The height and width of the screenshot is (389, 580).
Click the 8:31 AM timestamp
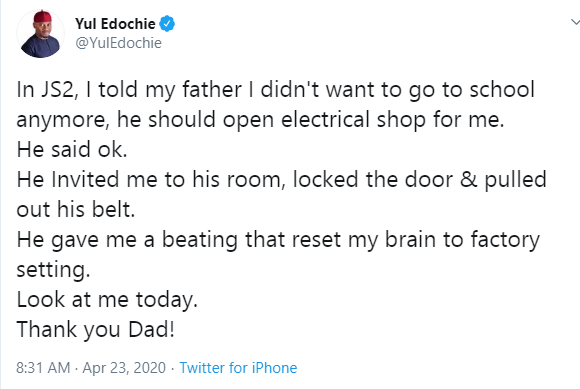[x=43, y=368]
